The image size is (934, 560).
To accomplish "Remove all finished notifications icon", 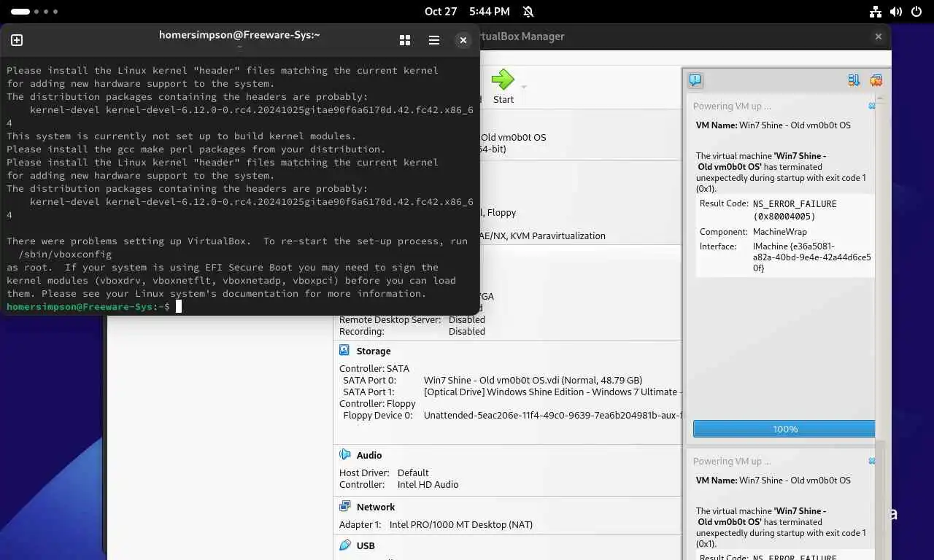I will tap(876, 80).
